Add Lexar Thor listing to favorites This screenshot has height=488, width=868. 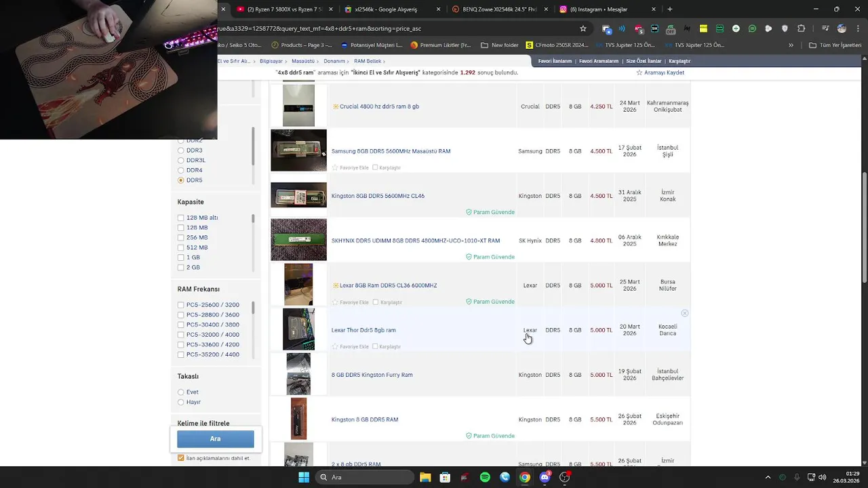(x=335, y=346)
